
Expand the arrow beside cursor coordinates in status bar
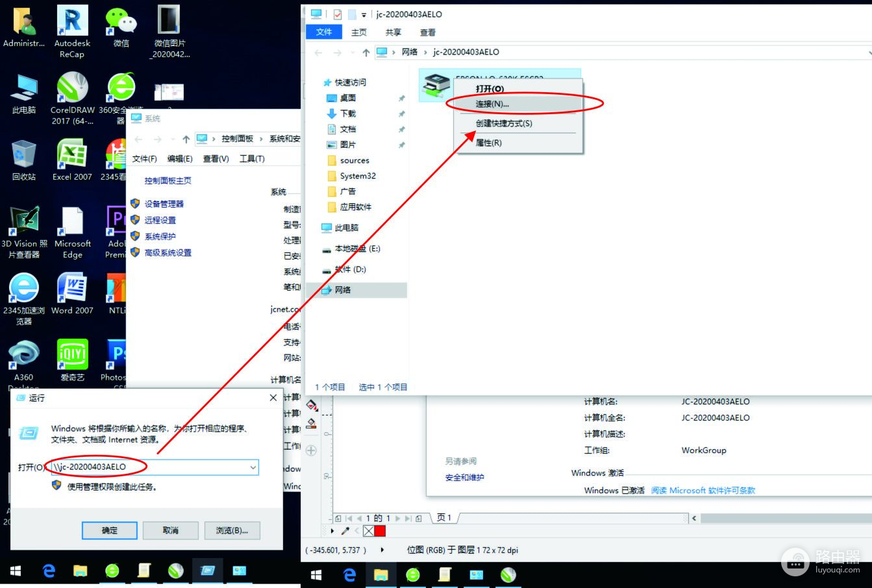382,550
